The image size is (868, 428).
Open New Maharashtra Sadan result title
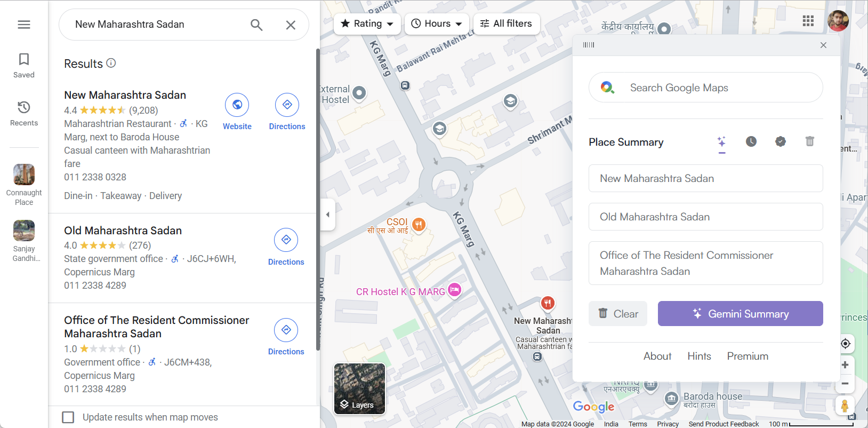click(x=125, y=95)
